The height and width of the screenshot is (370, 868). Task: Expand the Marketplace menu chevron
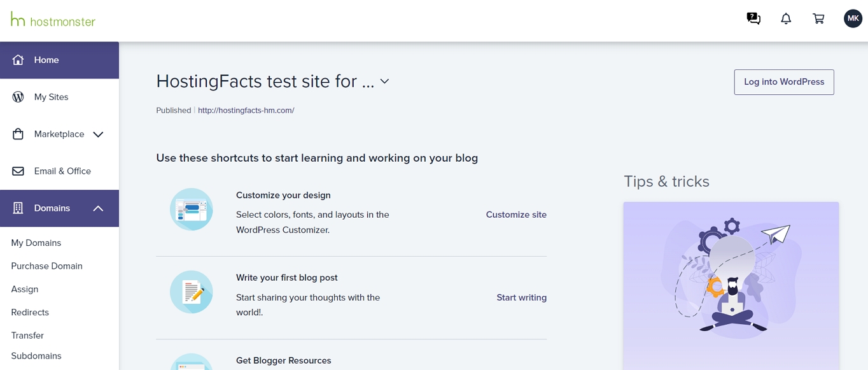point(98,134)
